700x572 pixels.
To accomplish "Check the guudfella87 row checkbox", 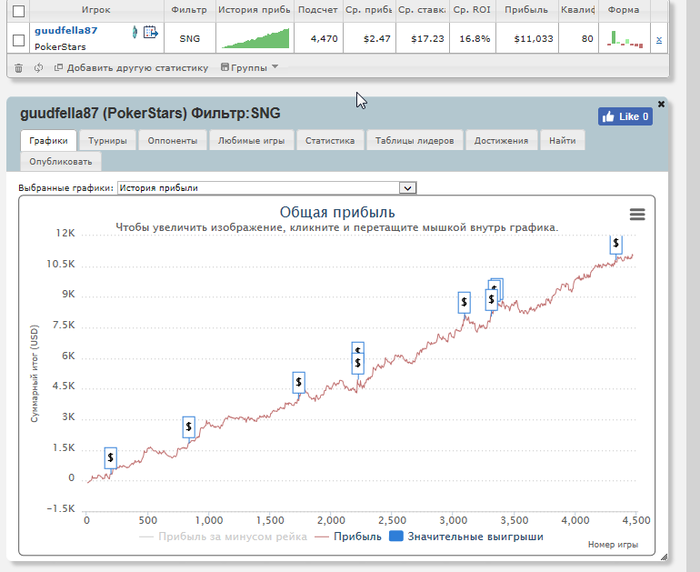I will click(x=19, y=40).
